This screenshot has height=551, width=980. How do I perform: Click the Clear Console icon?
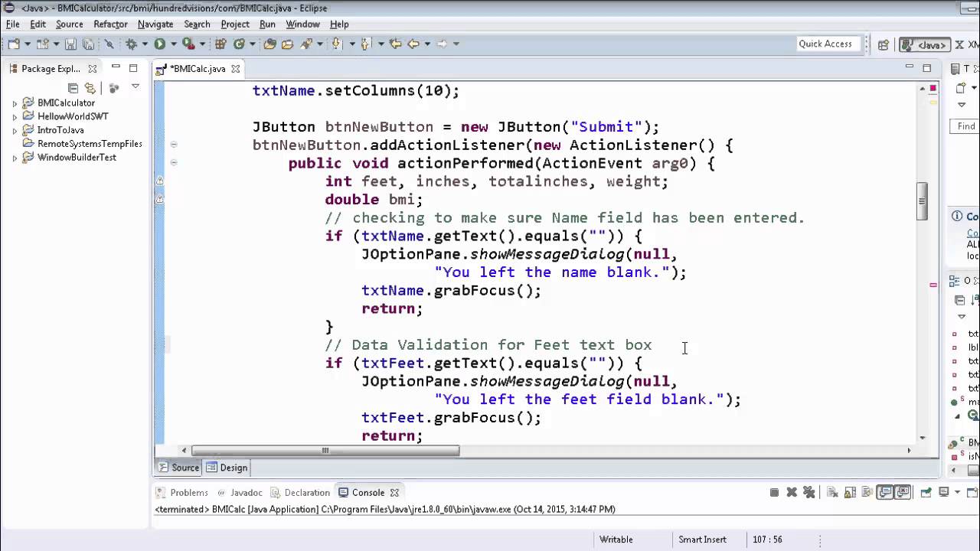(832, 492)
